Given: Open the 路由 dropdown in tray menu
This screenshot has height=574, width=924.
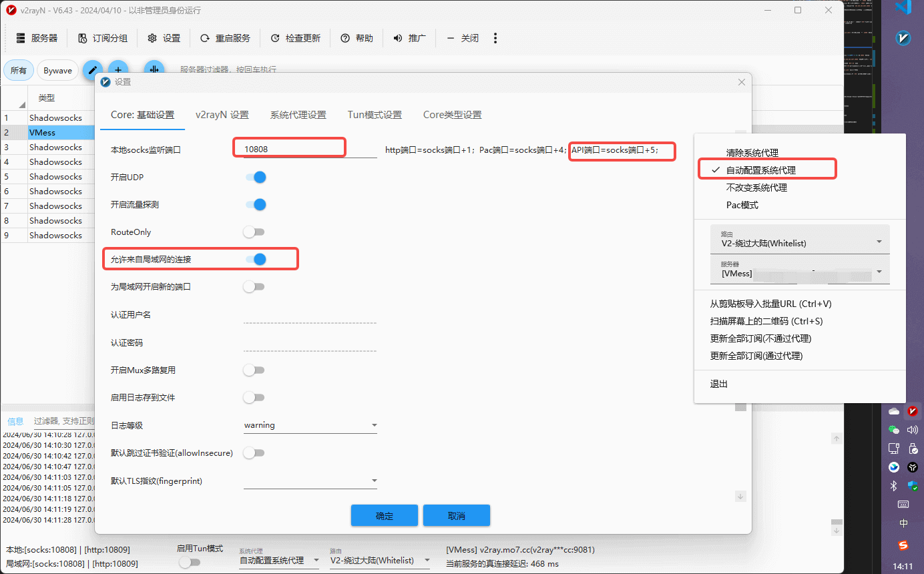Looking at the screenshot, I should [800, 240].
